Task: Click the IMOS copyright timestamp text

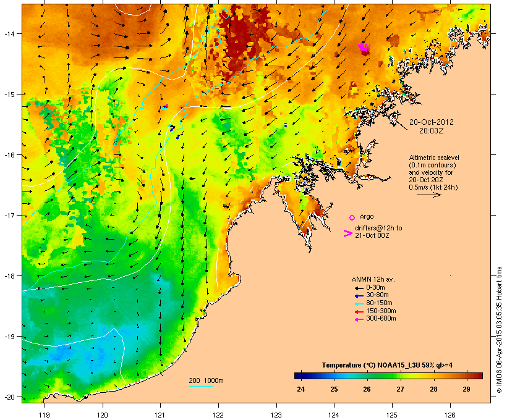Action: coord(499,330)
